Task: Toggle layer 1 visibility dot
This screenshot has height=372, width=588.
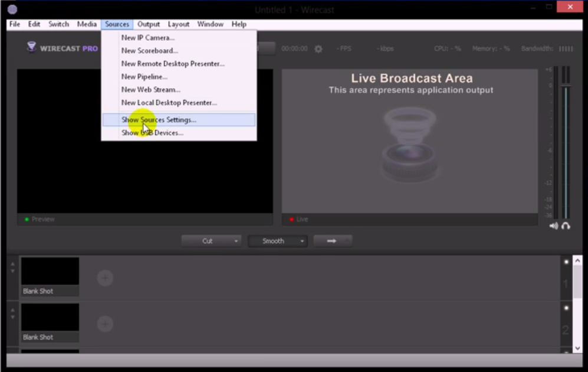Action: pyautogui.click(x=566, y=262)
